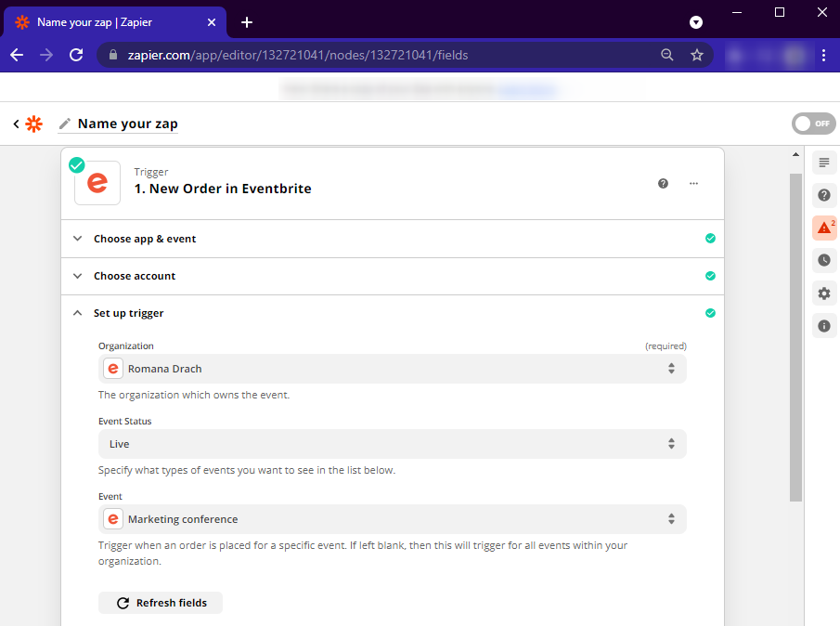This screenshot has width=840, height=626.
Task: Open Event dropdown showing Marketing conference
Action: coord(392,519)
